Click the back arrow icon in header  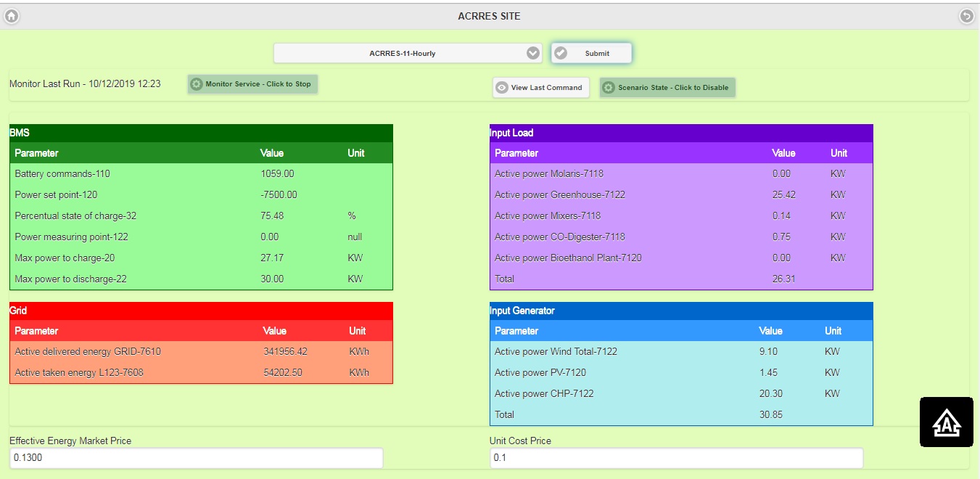tap(966, 16)
